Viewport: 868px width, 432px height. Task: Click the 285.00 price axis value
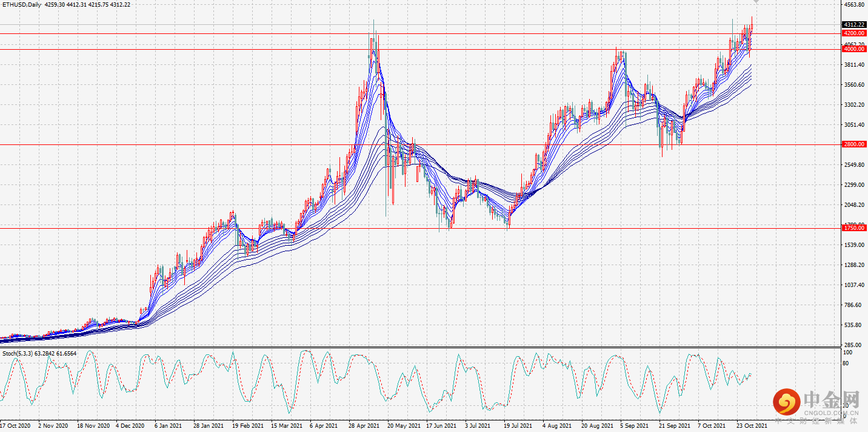[x=852, y=345]
